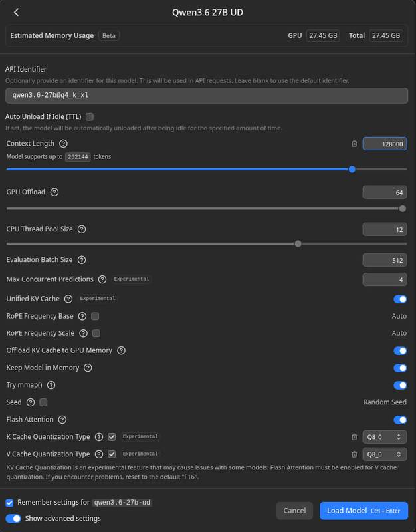416x532 pixels.
Task: Focus the API Identifier text field
Action: [207, 96]
